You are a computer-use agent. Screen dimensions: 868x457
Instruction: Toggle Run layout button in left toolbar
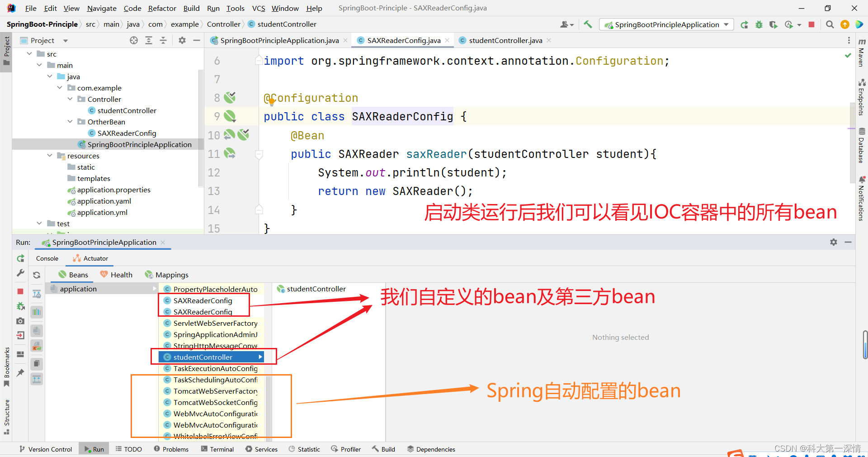click(x=20, y=354)
